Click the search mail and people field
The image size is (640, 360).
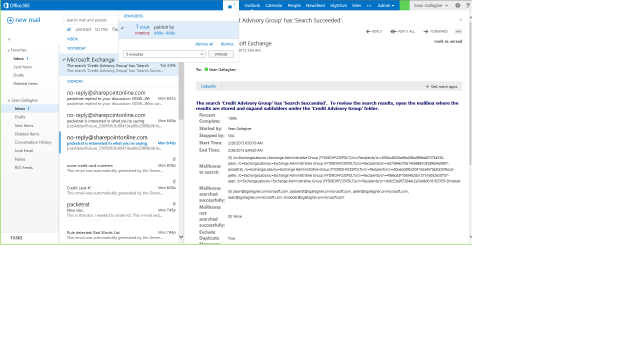pyautogui.click(x=91, y=20)
